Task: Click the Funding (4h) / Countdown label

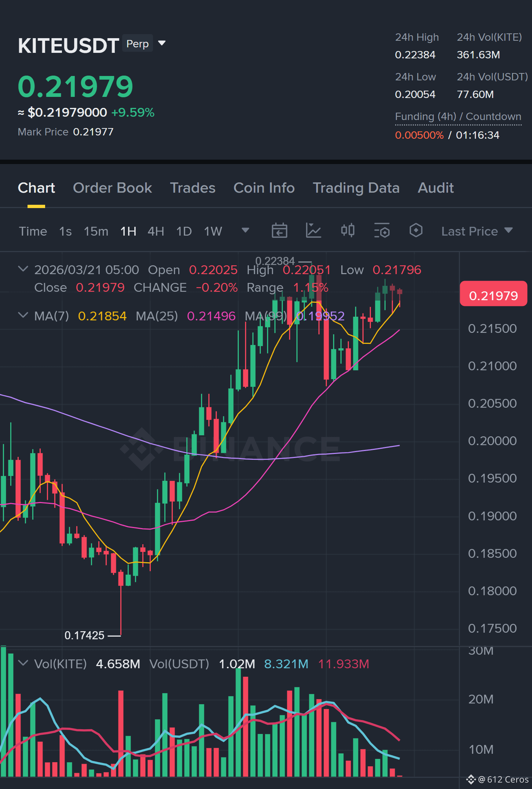Action: coord(458,116)
